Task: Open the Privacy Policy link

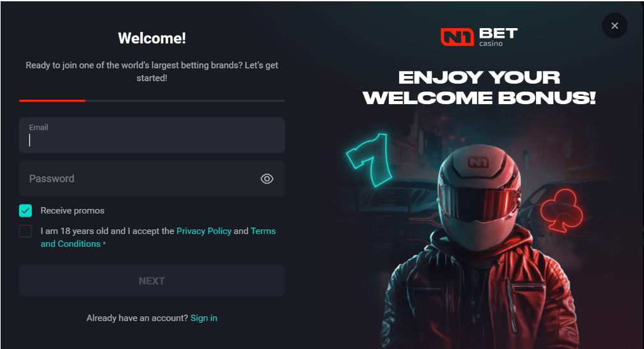Action: tap(204, 231)
